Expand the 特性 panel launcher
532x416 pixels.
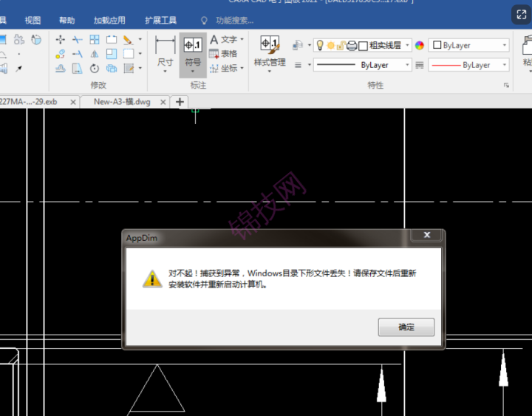tap(506, 85)
